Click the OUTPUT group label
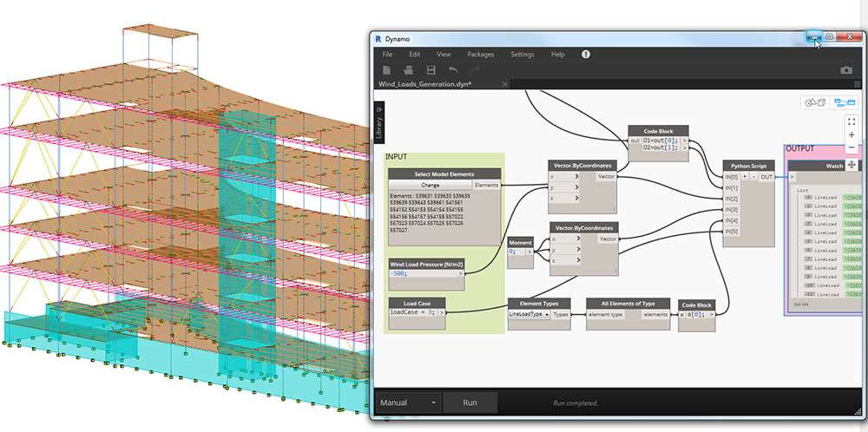 pos(800,149)
